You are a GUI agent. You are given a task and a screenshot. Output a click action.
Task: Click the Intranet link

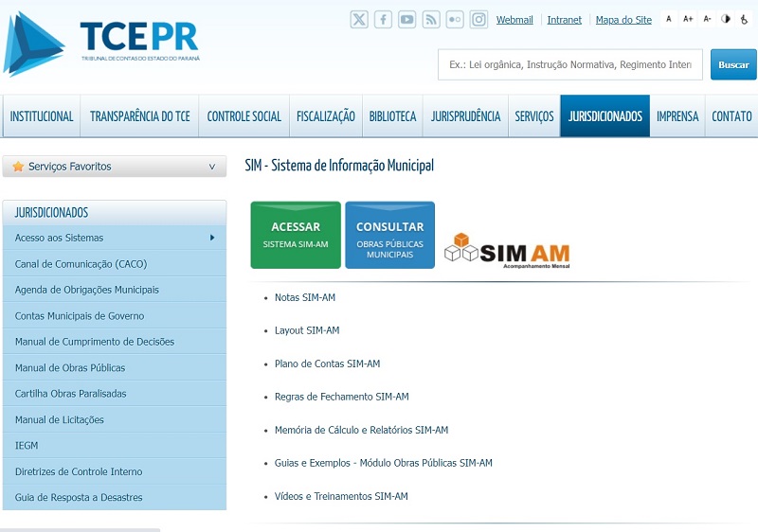564,20
